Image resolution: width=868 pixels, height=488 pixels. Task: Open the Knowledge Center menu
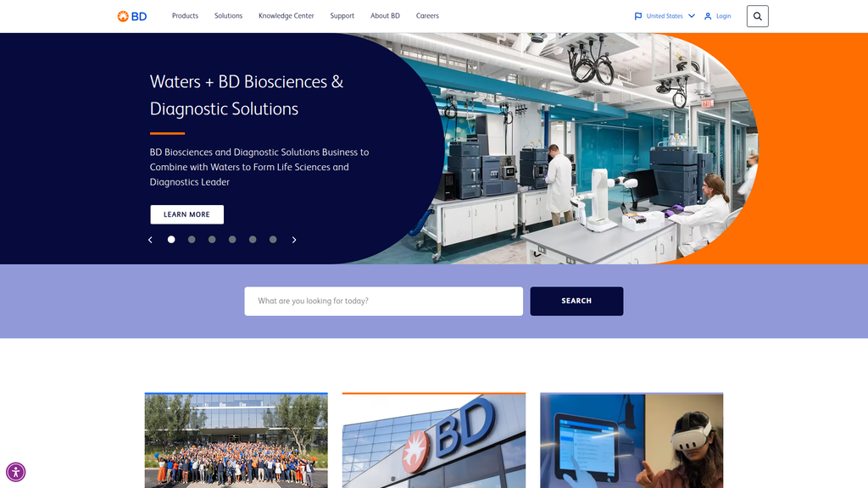click(x=287, y=15)
